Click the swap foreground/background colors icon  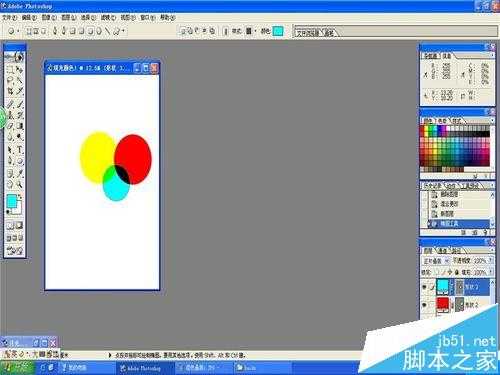click(x=20, y=196)
